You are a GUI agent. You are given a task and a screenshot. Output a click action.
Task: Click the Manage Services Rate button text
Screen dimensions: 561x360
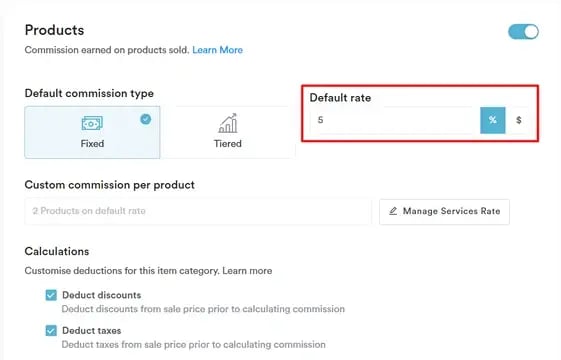[452, 211]
